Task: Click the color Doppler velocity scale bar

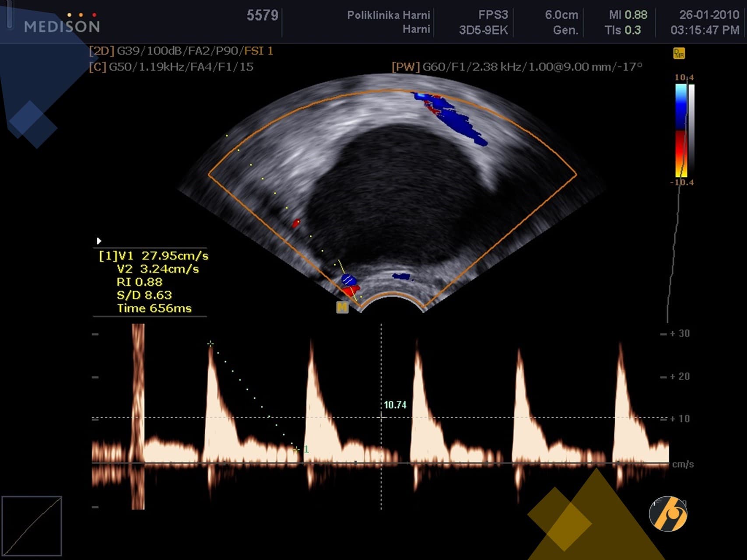Action: click(x=680, y=130)
